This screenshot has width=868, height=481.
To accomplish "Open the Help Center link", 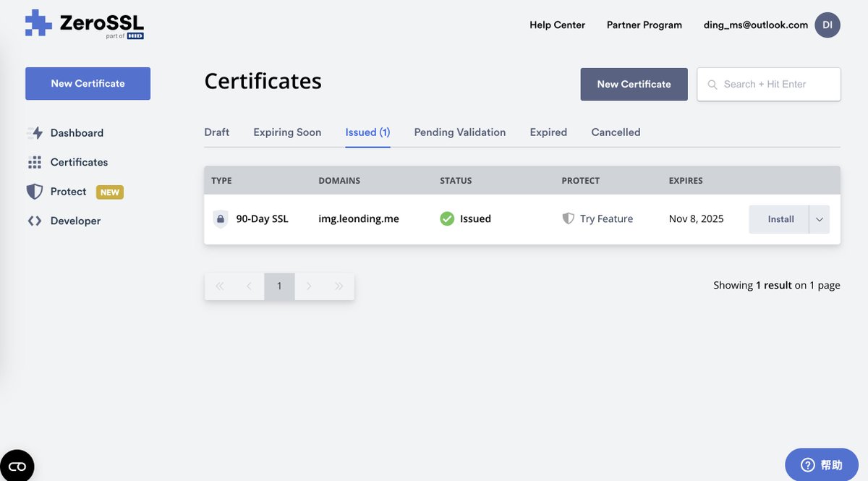I will (557, 25).
